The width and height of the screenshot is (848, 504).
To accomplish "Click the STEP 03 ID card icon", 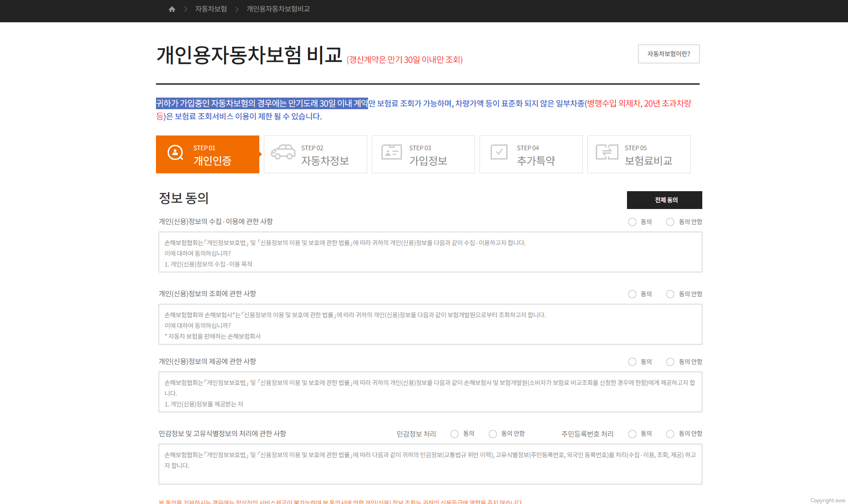I will 391,152.
